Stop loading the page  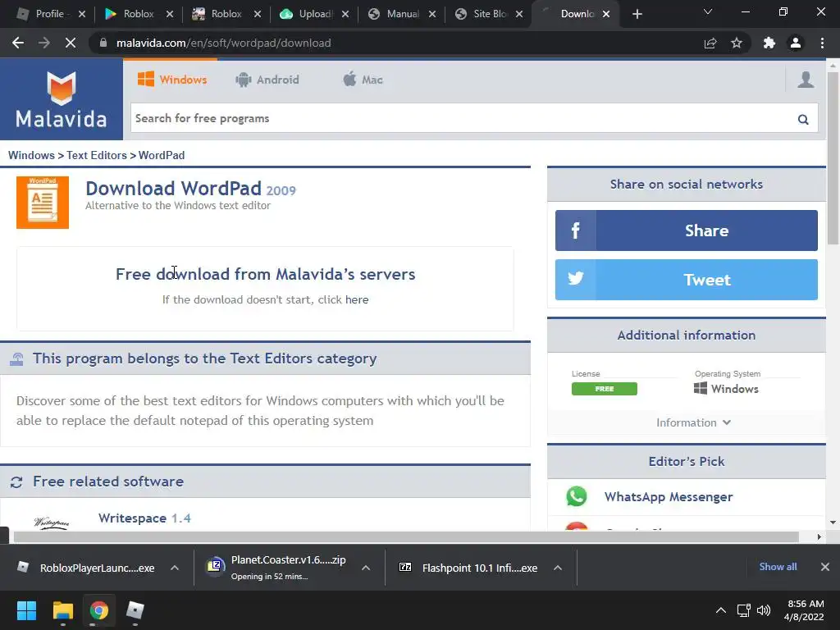(x=71, y=43)
